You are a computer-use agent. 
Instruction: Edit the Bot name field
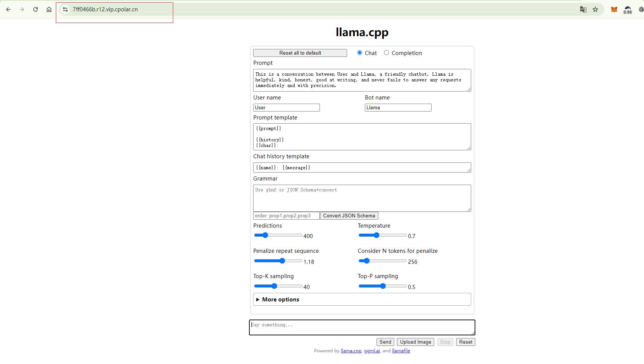(398, 108)
